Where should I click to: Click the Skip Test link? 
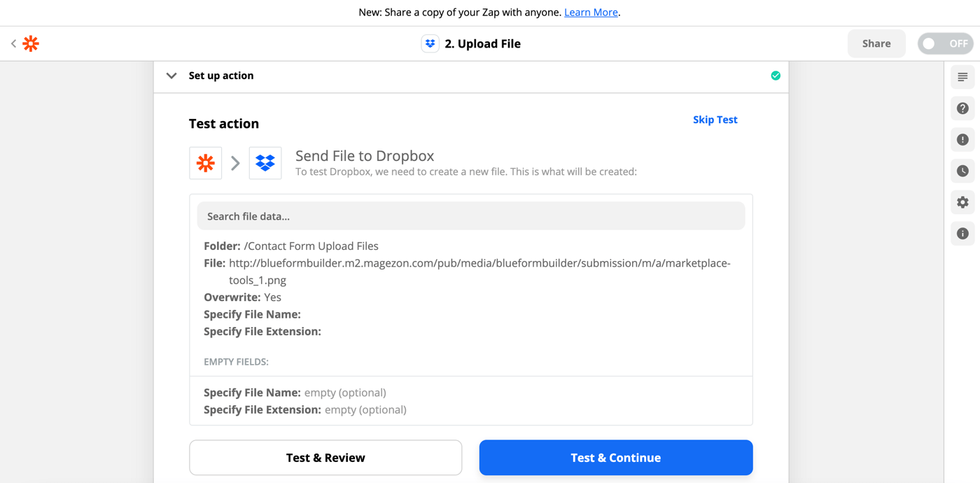pos(715,120)
